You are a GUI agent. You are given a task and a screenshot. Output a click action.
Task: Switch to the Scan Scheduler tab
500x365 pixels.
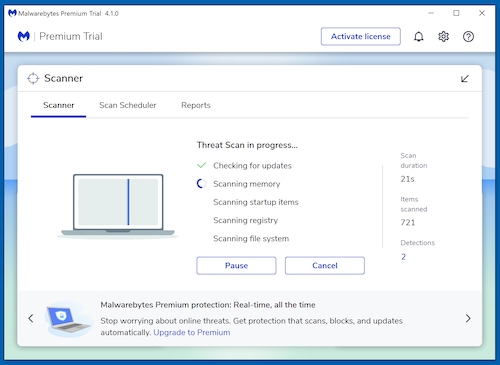[128, 105]
